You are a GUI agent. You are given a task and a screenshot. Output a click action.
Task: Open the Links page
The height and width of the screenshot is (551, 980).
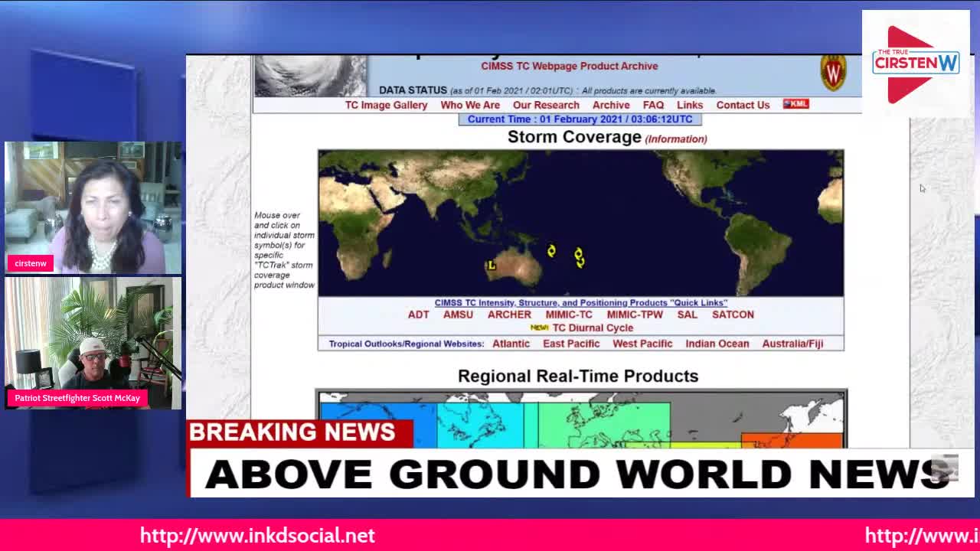click(x=690, y=105)
